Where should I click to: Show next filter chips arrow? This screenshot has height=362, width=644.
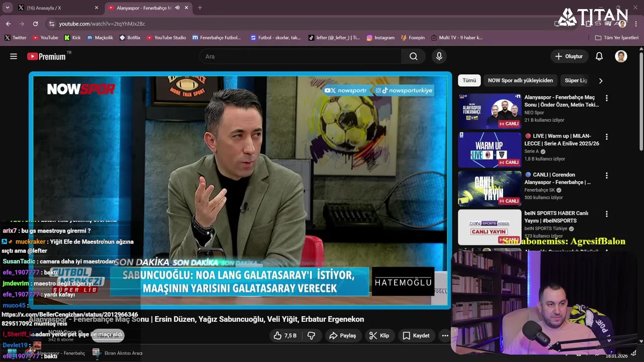click(x=600, y=80)
